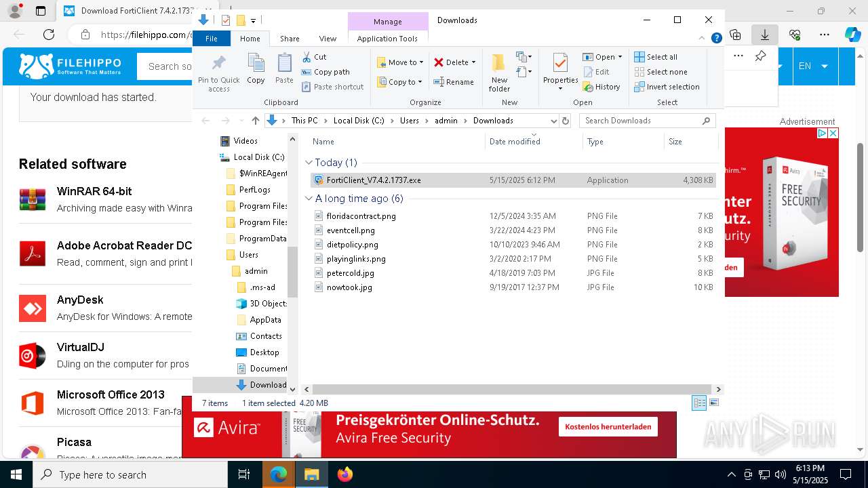Switch to the Share ribbon tab

pyautogui.click(x=290, y=39)
